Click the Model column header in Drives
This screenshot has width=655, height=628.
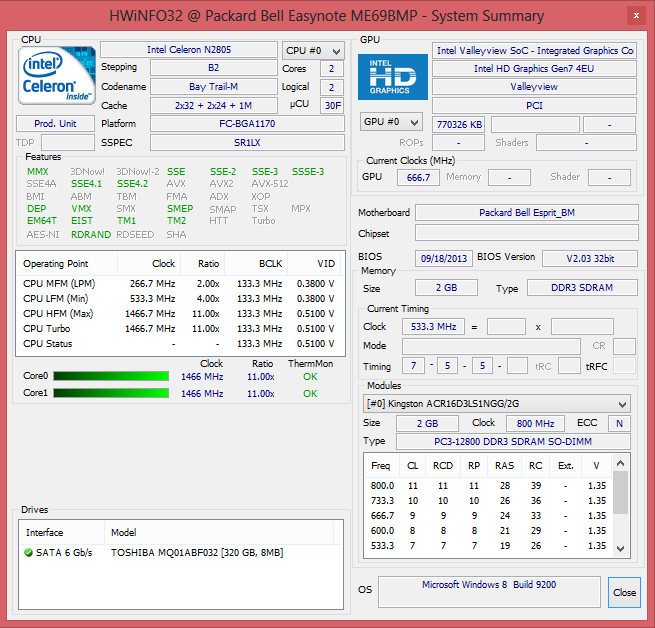(125, 533)
